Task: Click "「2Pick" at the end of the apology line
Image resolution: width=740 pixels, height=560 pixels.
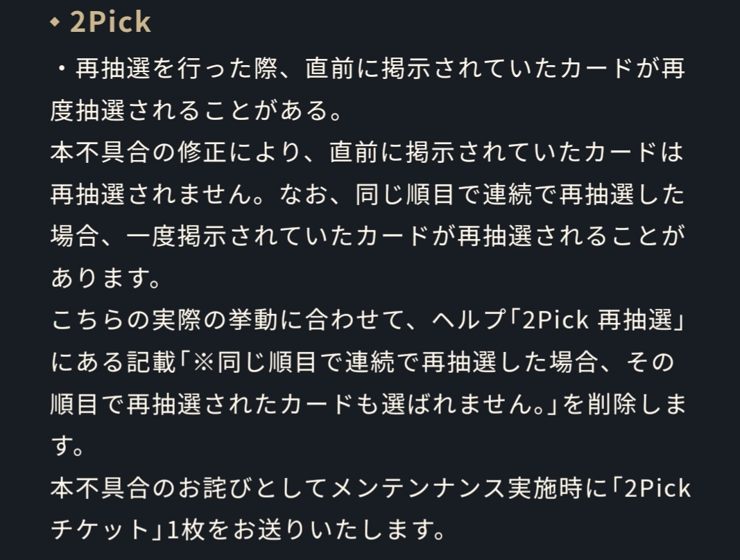Action: pos(648,488)
